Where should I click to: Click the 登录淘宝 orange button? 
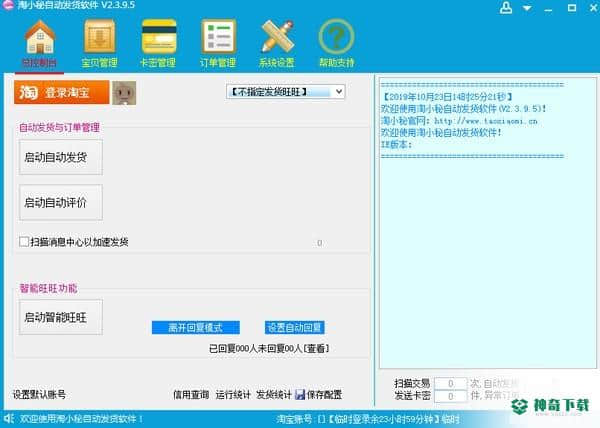62,92
